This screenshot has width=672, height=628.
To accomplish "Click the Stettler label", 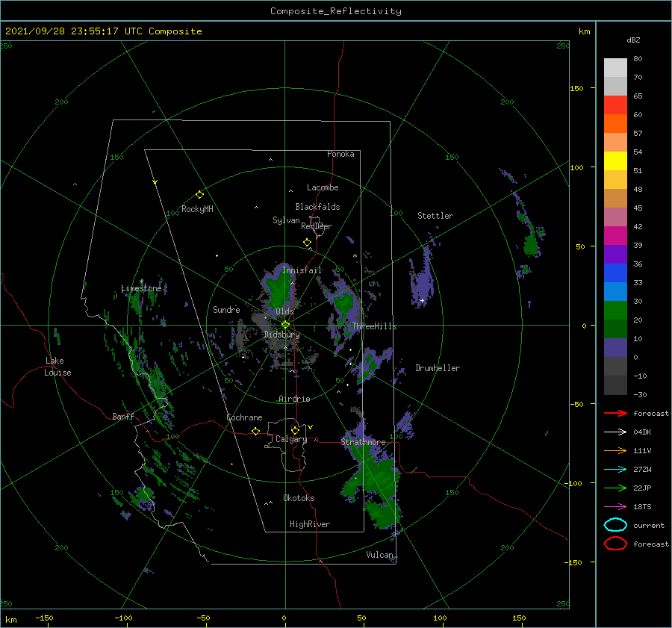I will tap(435, 216).
